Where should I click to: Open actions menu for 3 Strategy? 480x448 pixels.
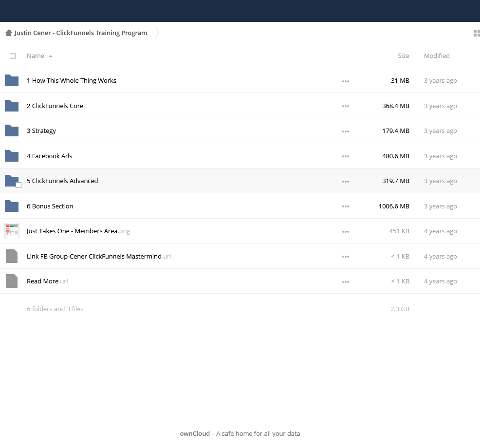pos(346,131)
